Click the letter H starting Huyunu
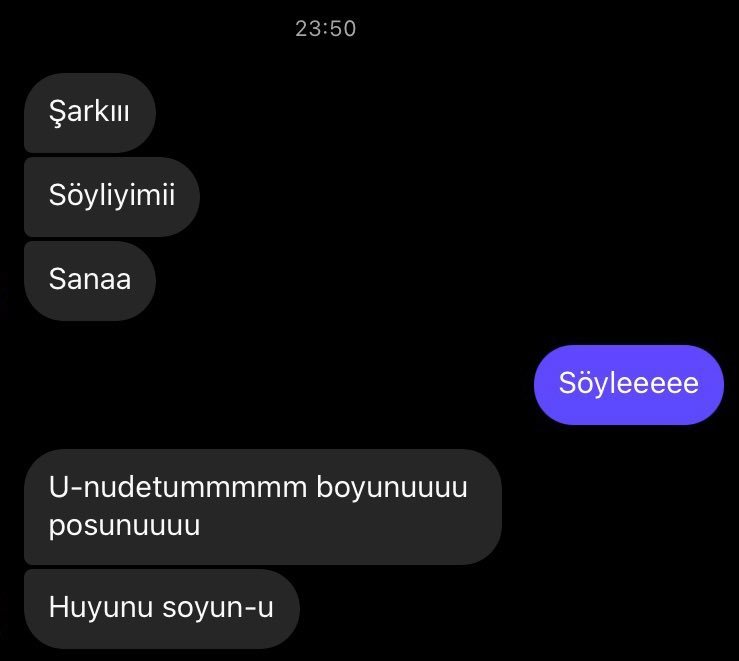 [57, 606]
